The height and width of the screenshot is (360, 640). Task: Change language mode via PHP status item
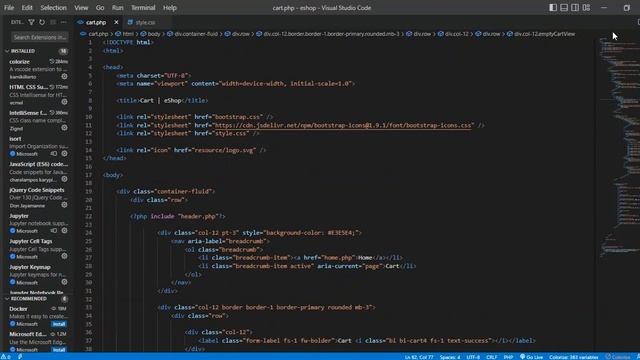[508, 357]
